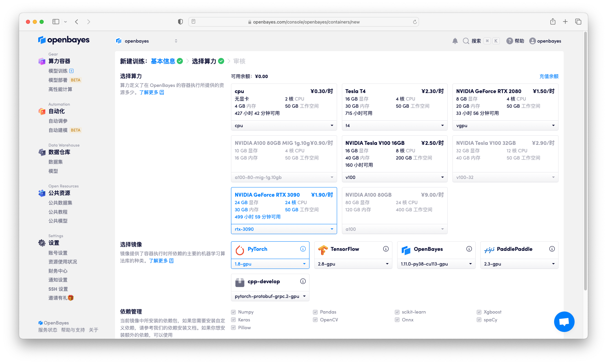The image size is (607, 364).
Task: Open the openbayes workspace switcher
Action: 147,41
